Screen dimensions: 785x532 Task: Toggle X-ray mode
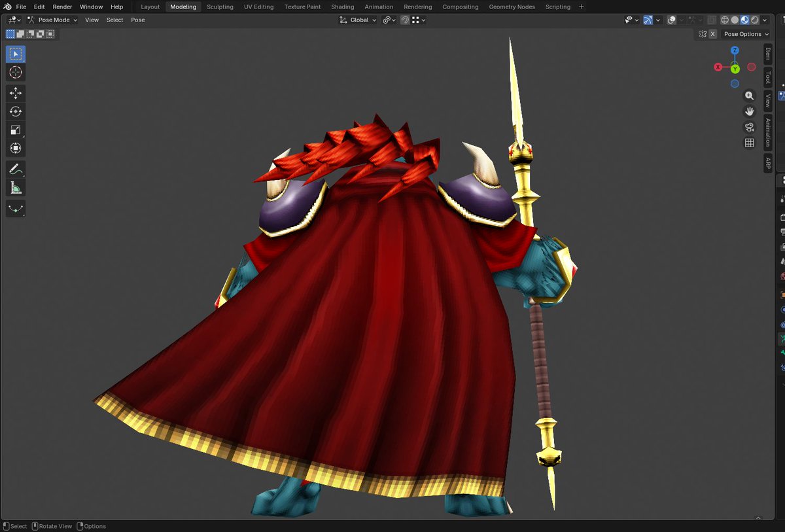coord(711,20)
